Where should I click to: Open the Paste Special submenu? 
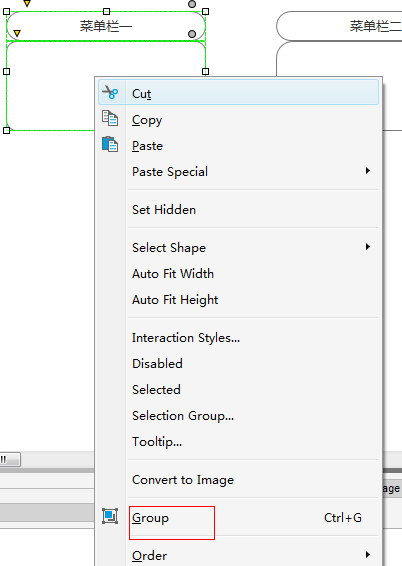pyautogui.click(x=239, y=171)
